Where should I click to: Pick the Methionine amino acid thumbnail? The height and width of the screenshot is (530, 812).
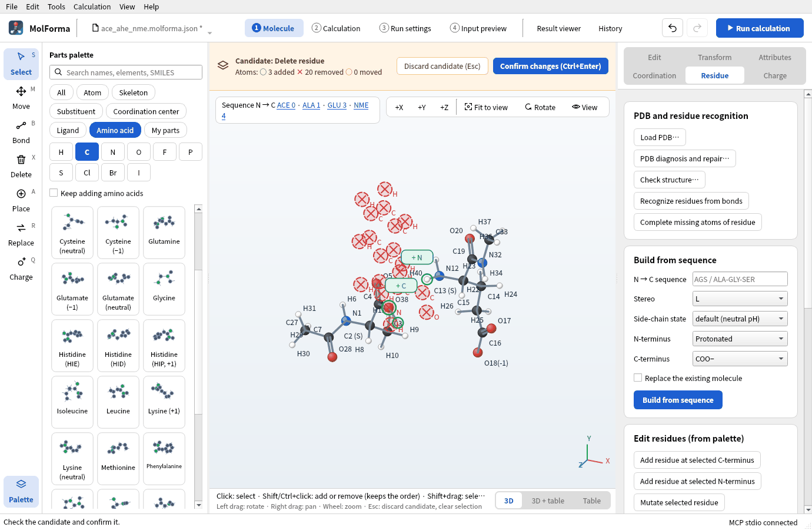point(118,459)
